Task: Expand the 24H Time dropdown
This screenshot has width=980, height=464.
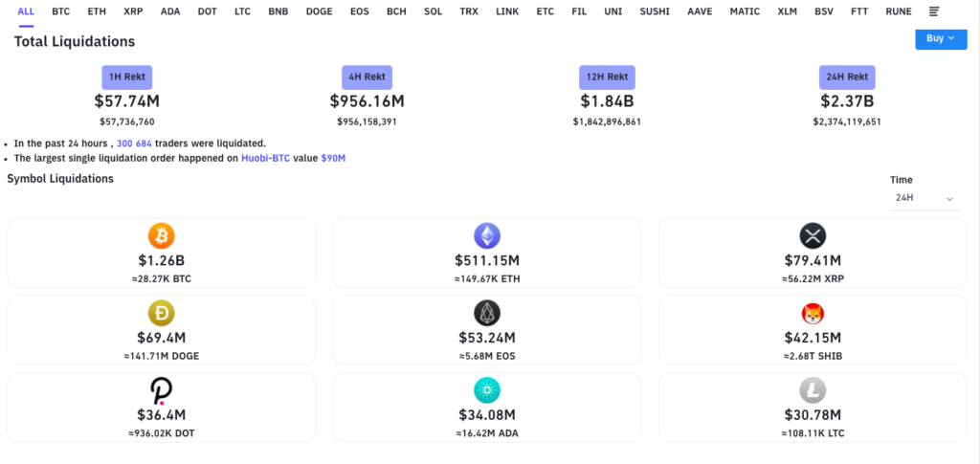Action: tap(924, 198)
